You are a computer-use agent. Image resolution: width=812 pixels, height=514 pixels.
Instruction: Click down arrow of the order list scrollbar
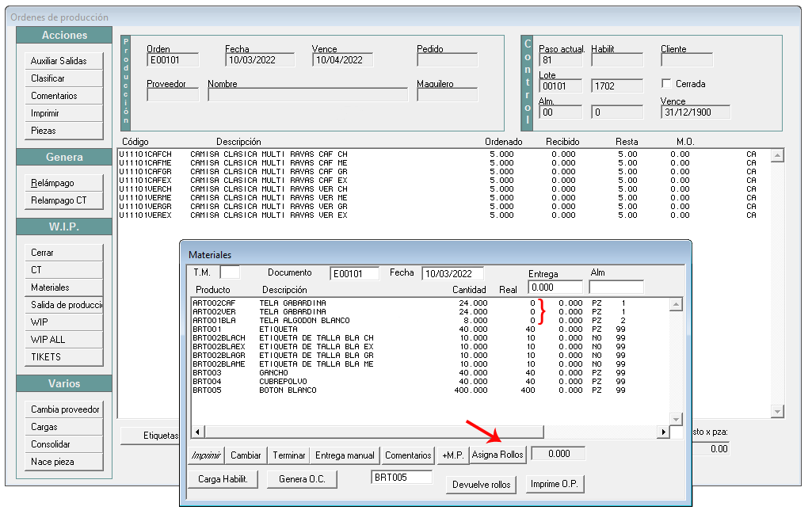click(777, 412)
